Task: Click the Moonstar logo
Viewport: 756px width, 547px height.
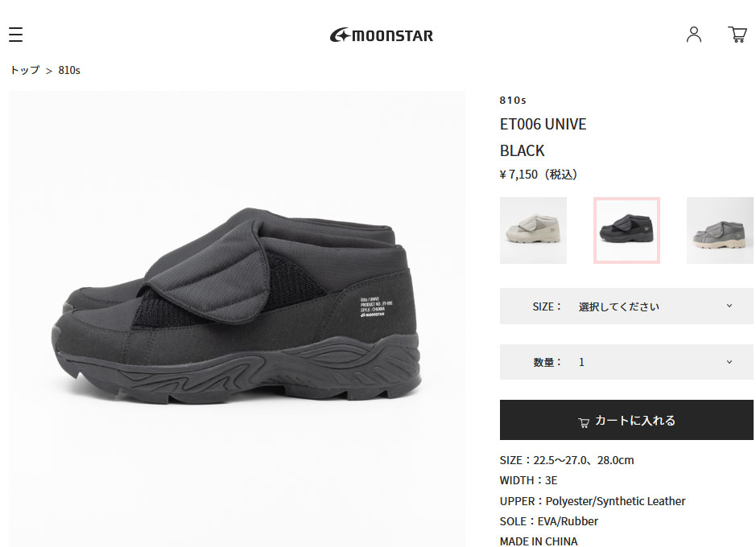Action: [382, 35]
